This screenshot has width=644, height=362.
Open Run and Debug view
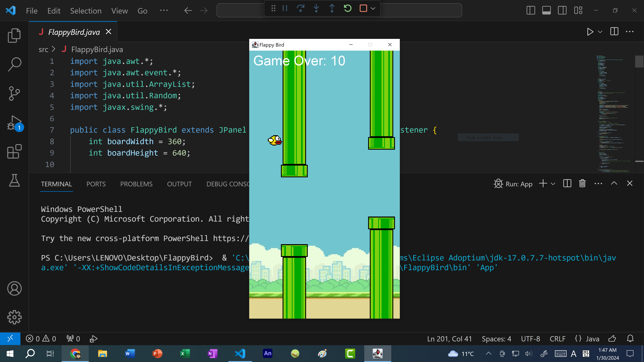[x=14, y=123]
